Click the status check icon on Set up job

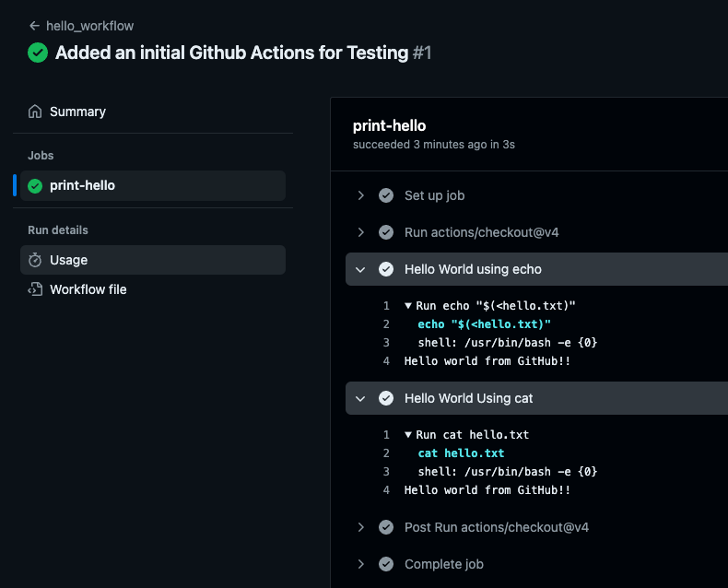pos(386,195)
